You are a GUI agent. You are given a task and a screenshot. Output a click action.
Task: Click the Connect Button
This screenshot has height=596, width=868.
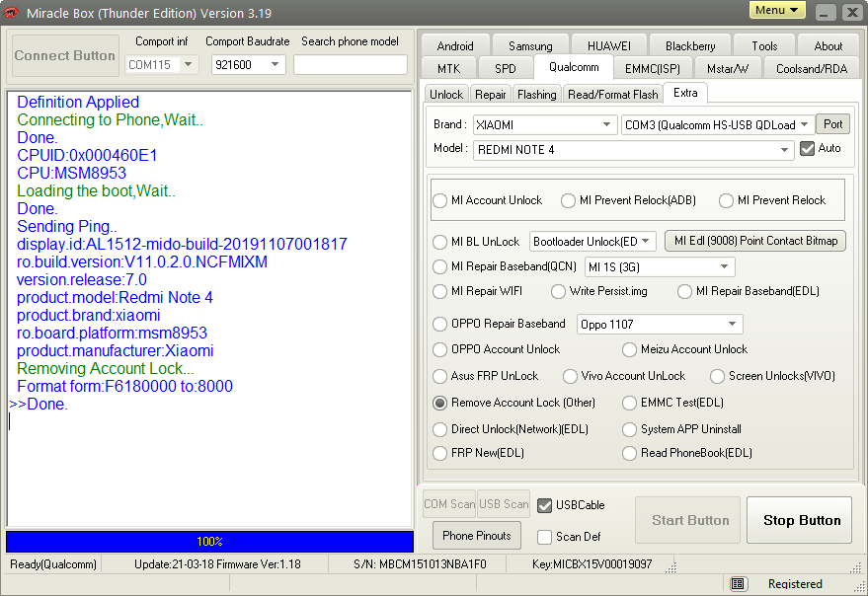[65, 55]
